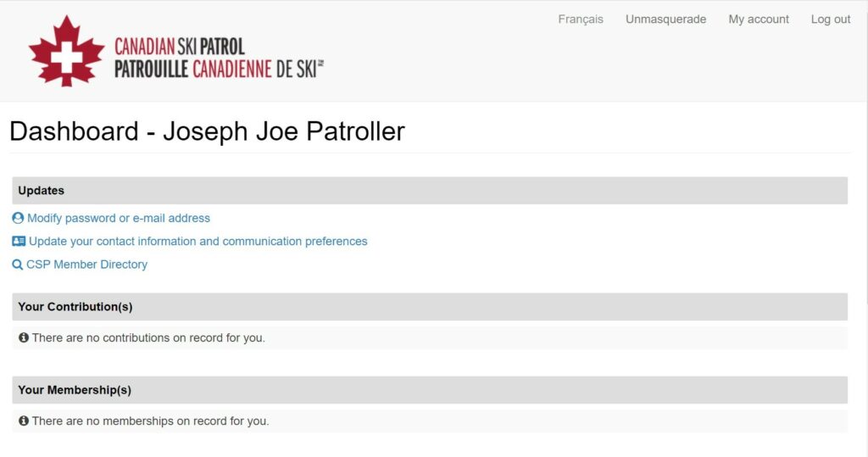Click the Dashboard - Joseph Joe Patroller heading
868x457 pixels.
click(x=207, y=131)
